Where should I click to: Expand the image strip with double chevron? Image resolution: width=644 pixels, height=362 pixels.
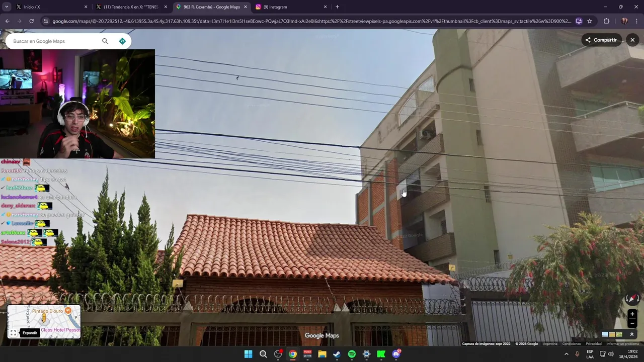[632, 334]
